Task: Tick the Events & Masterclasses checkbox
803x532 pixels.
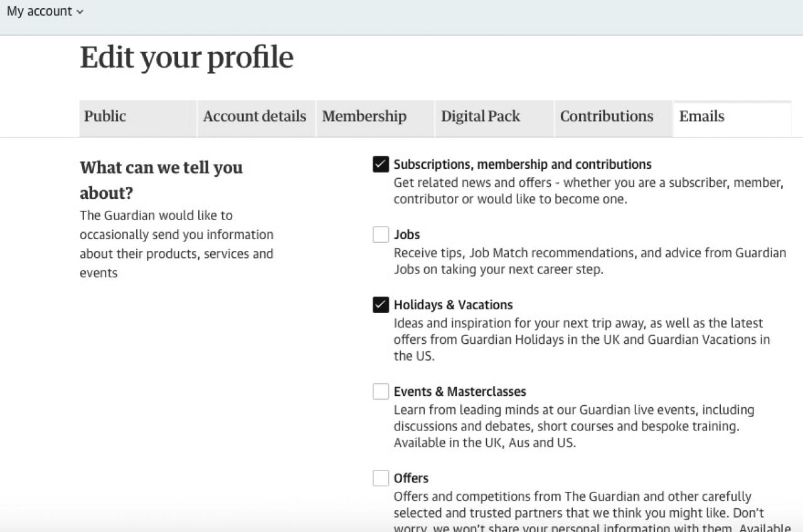Action: coord(381,391)
